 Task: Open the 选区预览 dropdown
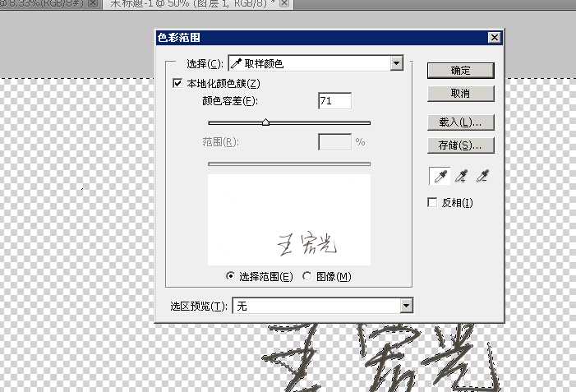[323, 306]
